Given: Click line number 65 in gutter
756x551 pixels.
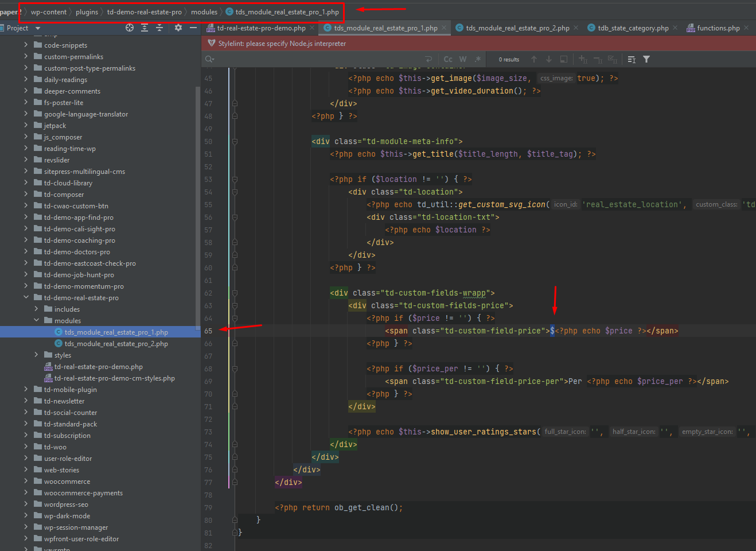Looking at the screenshot, I should pos(208,331).
